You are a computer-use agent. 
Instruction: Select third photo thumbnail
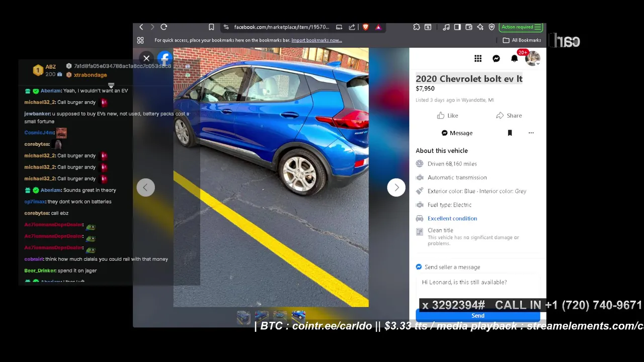tap(280, 316)
